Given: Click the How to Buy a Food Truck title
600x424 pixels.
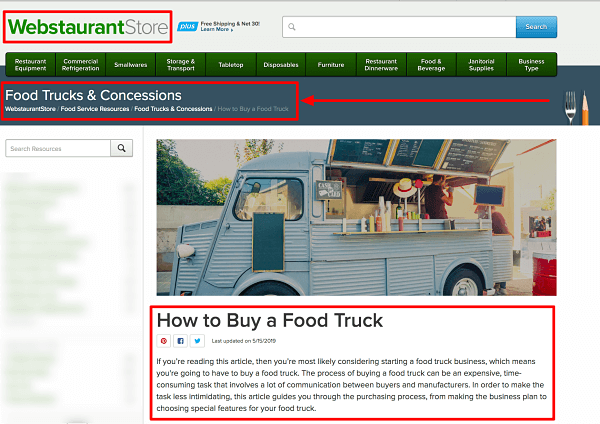Looking at the screenshot, I should click(x=270, y=320).
